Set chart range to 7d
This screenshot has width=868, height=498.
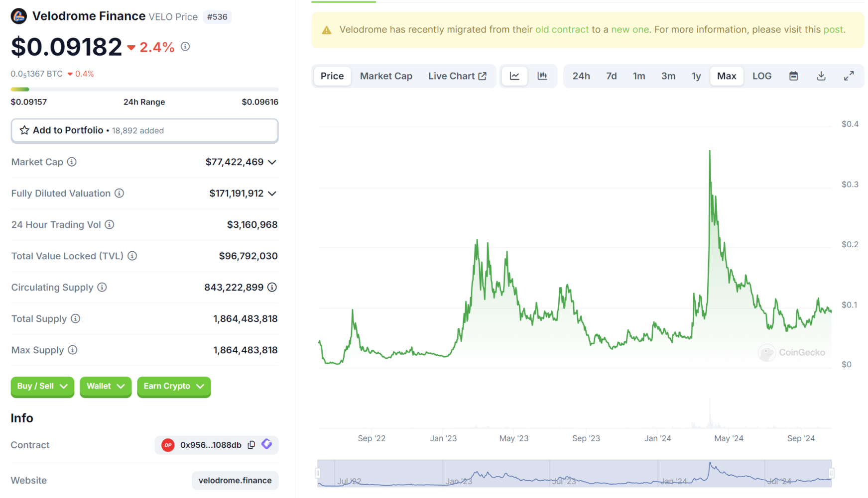click(x=612, y=76)
